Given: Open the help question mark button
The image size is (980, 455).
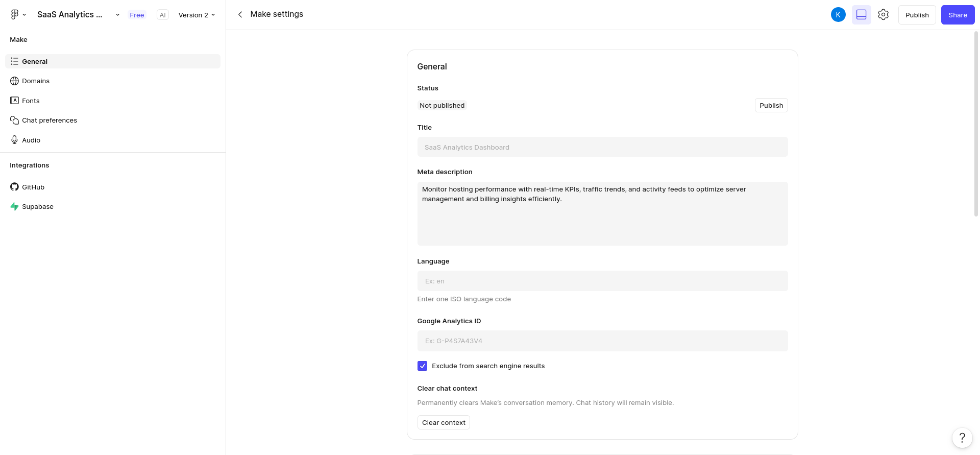Looking at the screenshot, I should pyautogui.click(x=962, y=438).
